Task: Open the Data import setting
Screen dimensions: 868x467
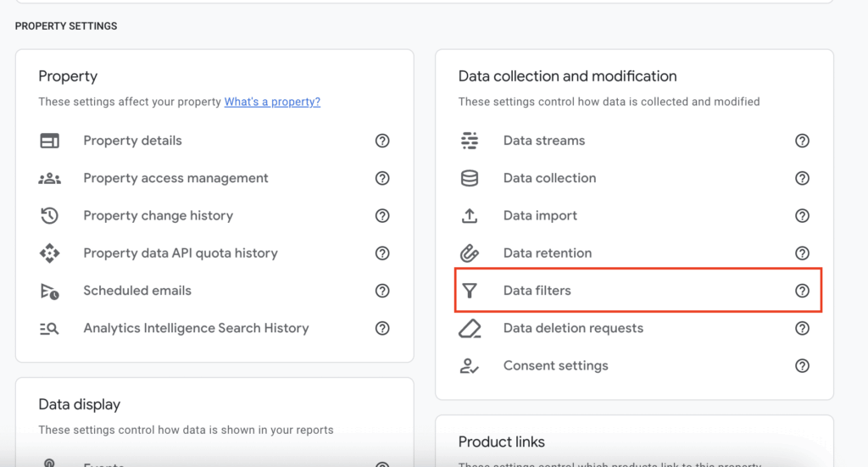Action: (x=540, y=216)
